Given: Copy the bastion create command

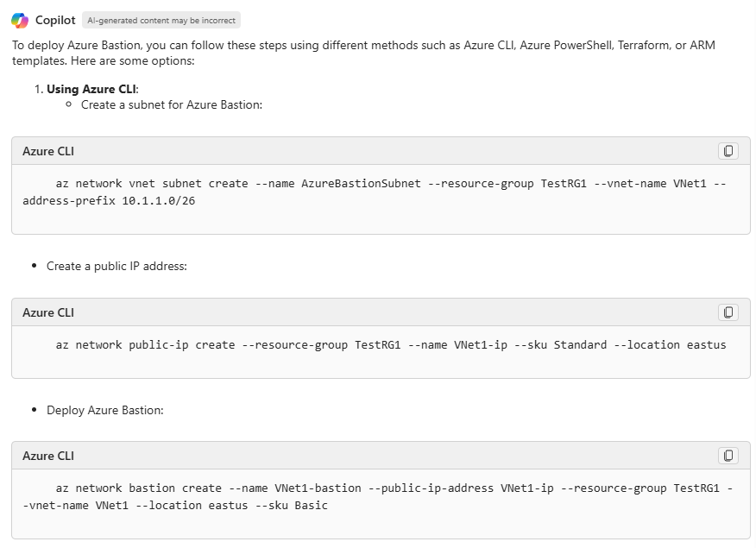Looking at the screenshot, I should point(728,456).
